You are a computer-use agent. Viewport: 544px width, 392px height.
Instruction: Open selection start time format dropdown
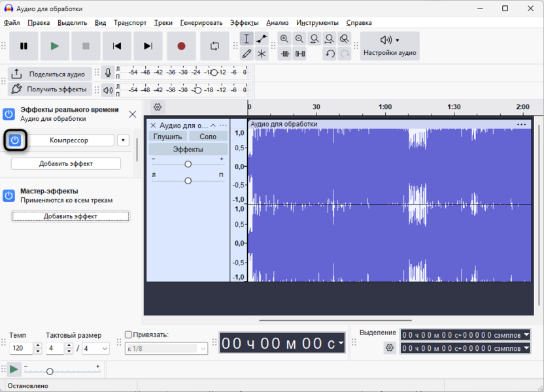[x=526, y=335]
